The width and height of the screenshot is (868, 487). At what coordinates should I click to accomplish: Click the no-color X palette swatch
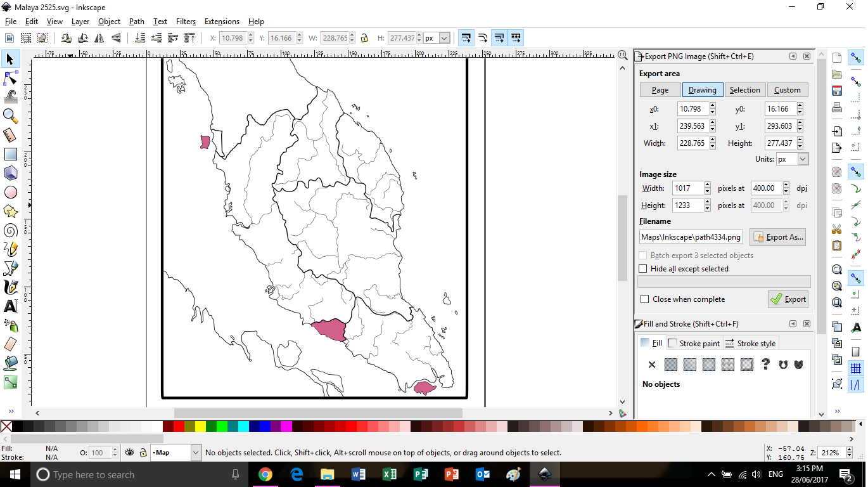click(x=6, y=427)
